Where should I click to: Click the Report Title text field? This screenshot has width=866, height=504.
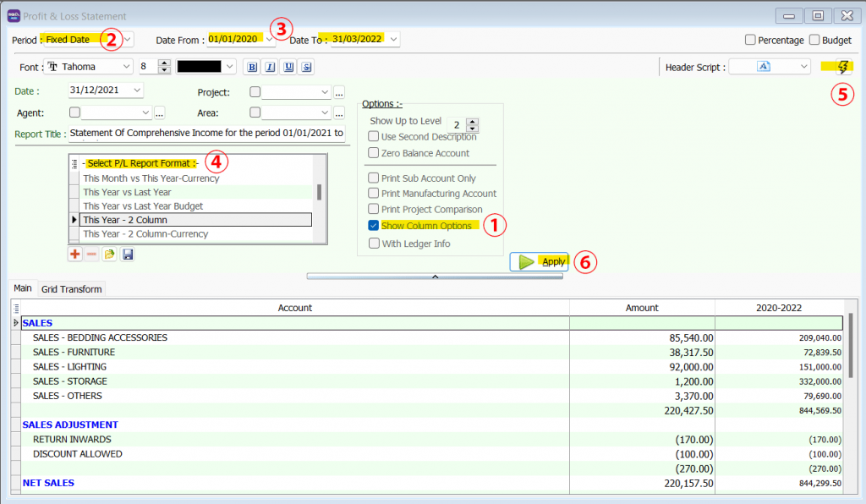click(206, 133)
